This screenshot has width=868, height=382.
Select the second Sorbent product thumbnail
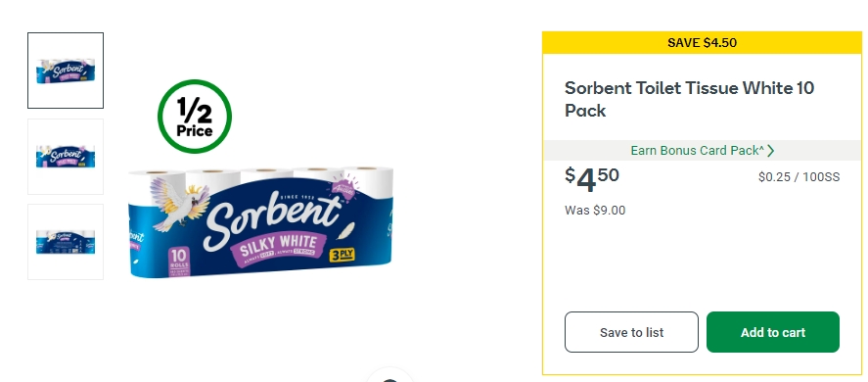[x=66, y=157]
